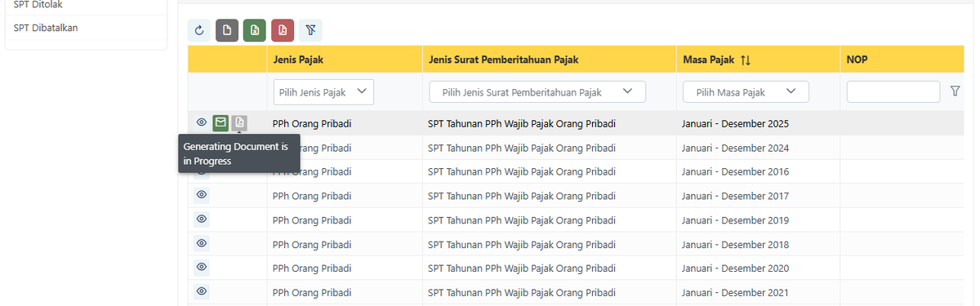Sort by Jenis Pajak column header
Viewport: 980px width, 306px height.
344,60
